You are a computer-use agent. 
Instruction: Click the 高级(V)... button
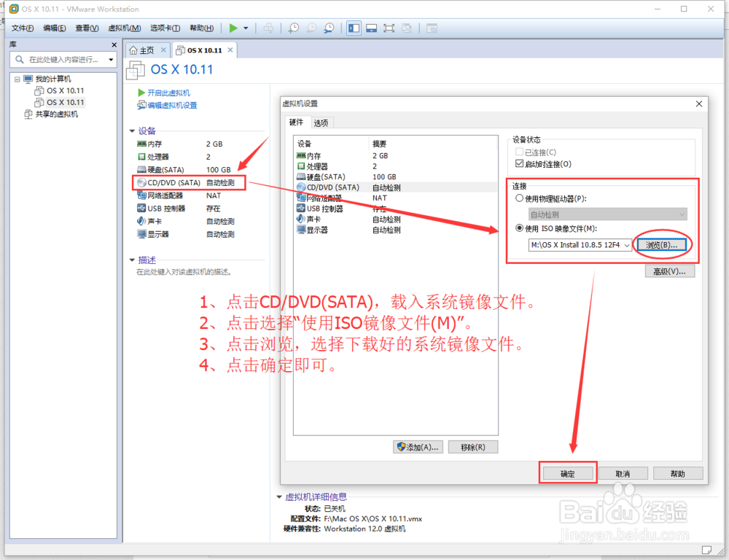669,271
